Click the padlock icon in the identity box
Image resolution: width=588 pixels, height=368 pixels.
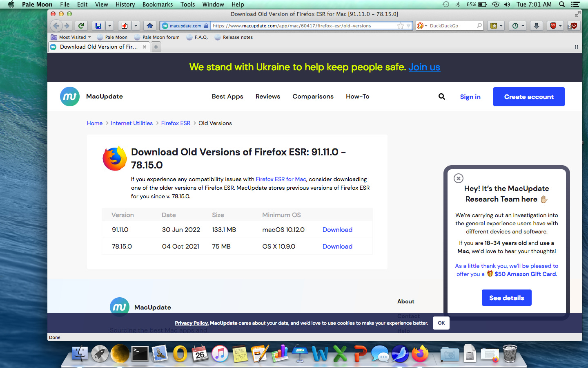click(x=206, y=26)
